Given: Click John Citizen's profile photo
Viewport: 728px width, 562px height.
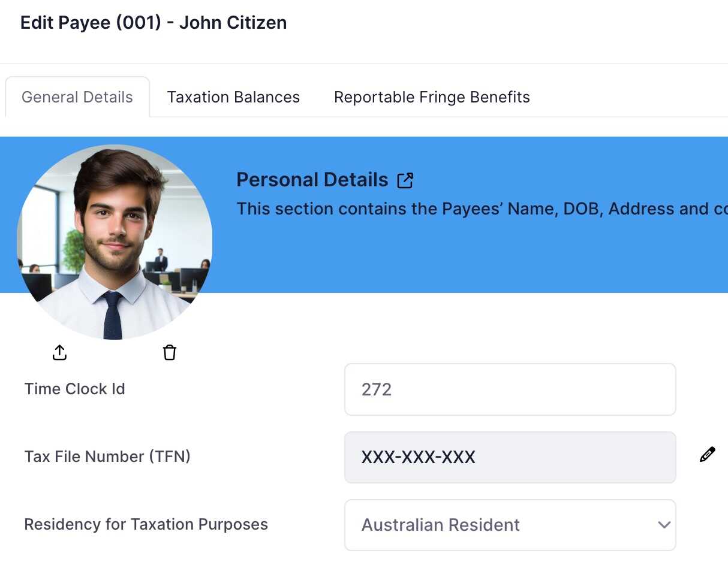Looking at the screenshot, I should (x=115, y=242).
